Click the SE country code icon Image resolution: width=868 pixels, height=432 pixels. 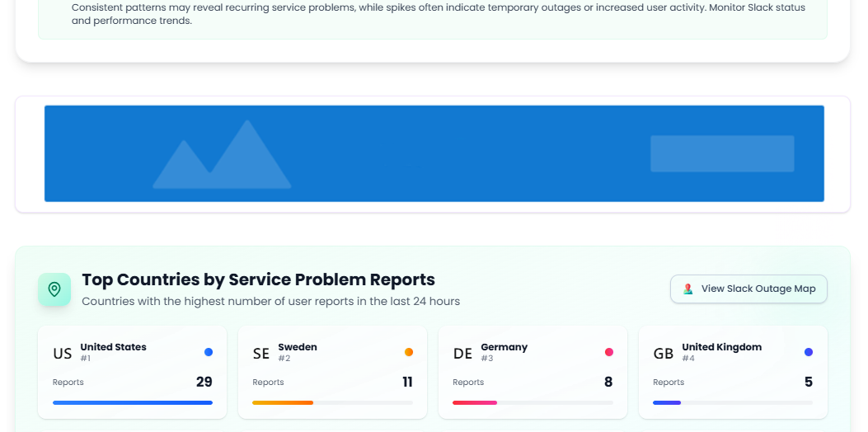(x=261, y=354)
